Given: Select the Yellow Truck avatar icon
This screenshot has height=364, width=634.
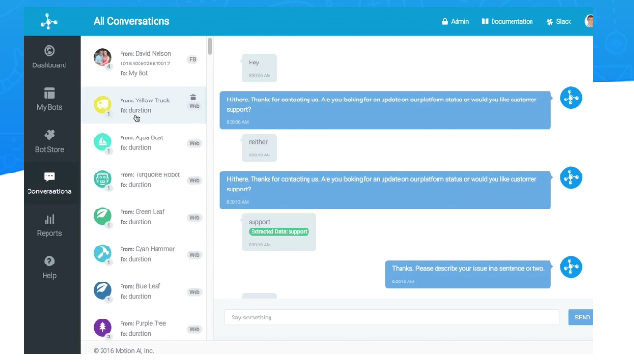Looking at the screenshot, I should (103, 104).
